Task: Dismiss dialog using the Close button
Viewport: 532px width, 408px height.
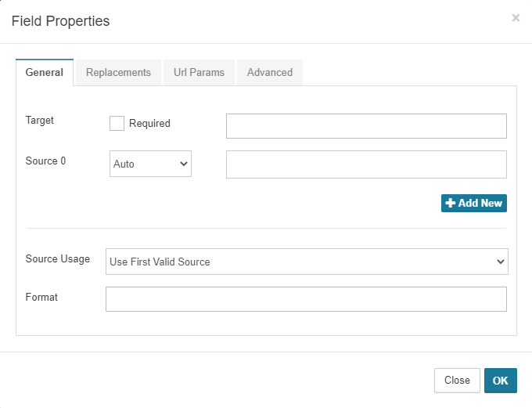Action: click(x=457, y=381)
